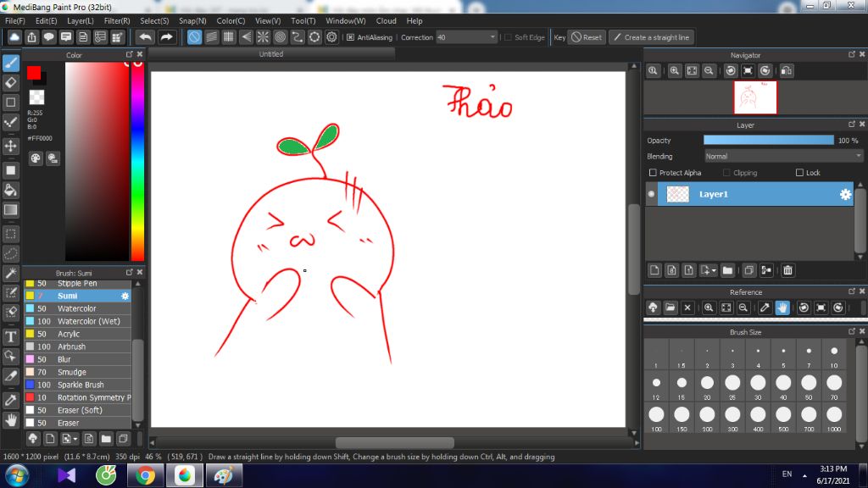Screen dimensions: 868x488
Task: Open the Layer menu
Action: click(x=81, y=21)
